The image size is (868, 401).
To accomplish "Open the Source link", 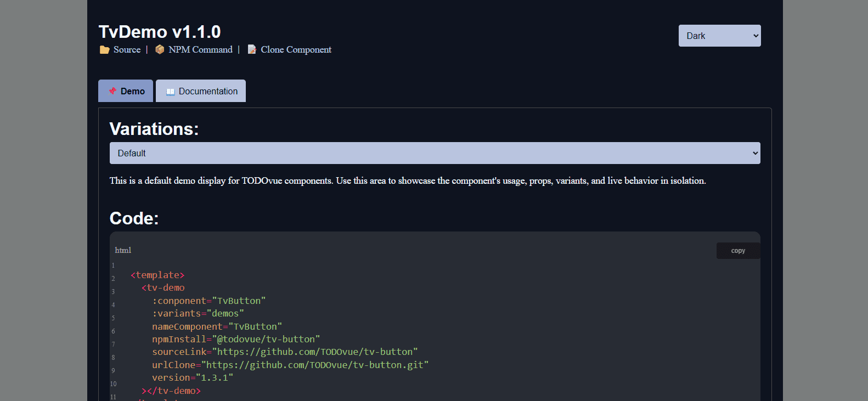I will [127, 49].
